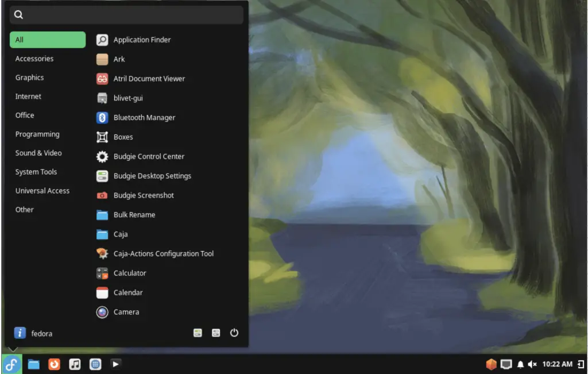Select the Internet category
Image resolution: width=588 pixels, height=374 pixels.
pos(48,97)
